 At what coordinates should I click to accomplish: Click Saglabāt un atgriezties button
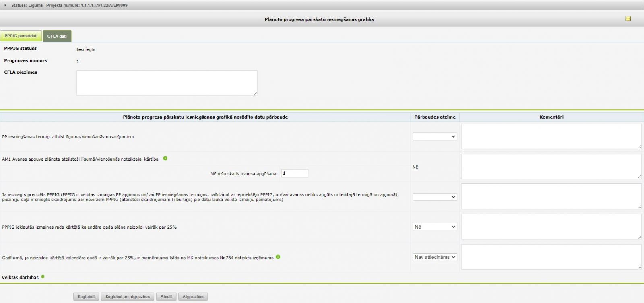point(128,297)
